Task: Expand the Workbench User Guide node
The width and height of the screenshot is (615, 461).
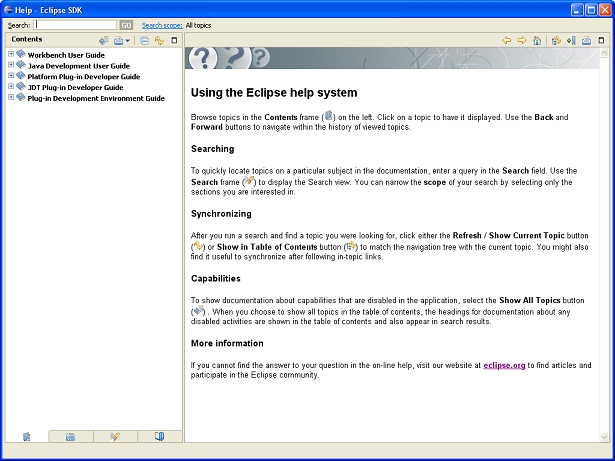Action: click(x=11, y=54)
